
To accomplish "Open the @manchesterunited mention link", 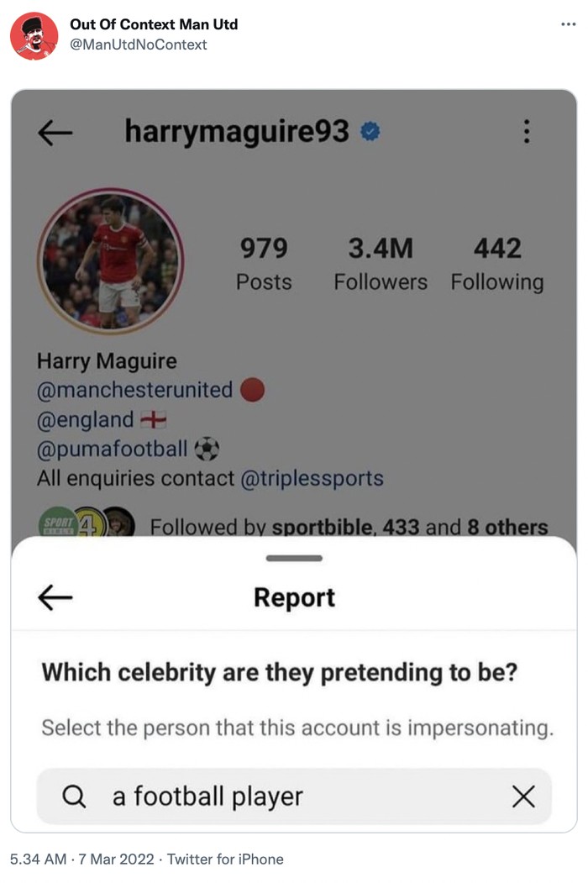I will 135,390.
